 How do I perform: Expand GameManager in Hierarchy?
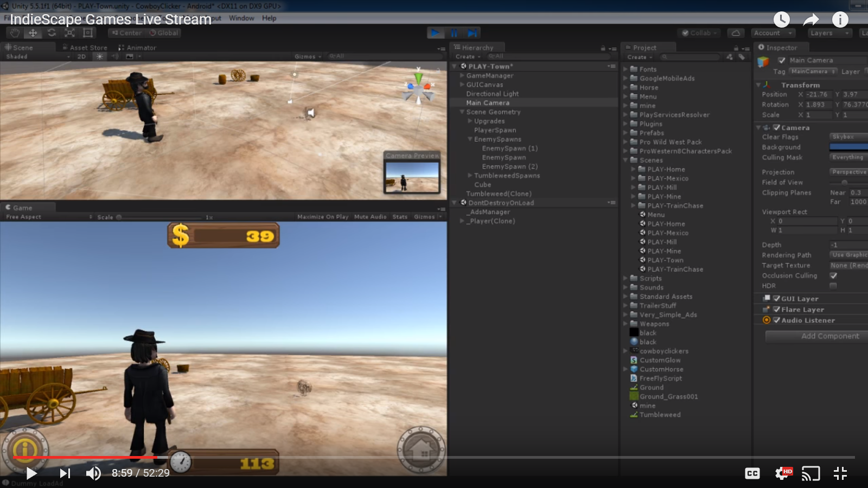pos(462,75)
